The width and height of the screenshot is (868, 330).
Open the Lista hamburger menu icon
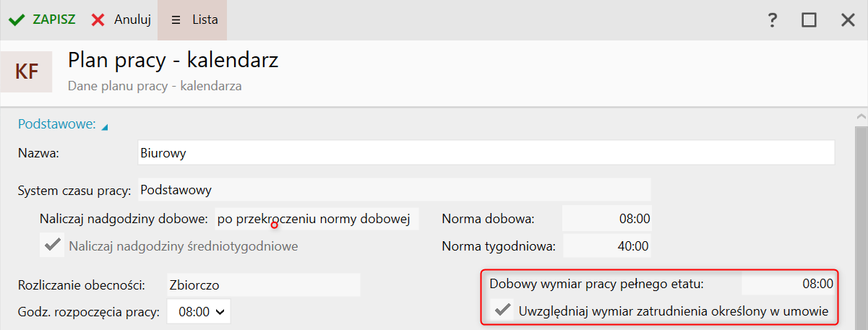[176, 20]
